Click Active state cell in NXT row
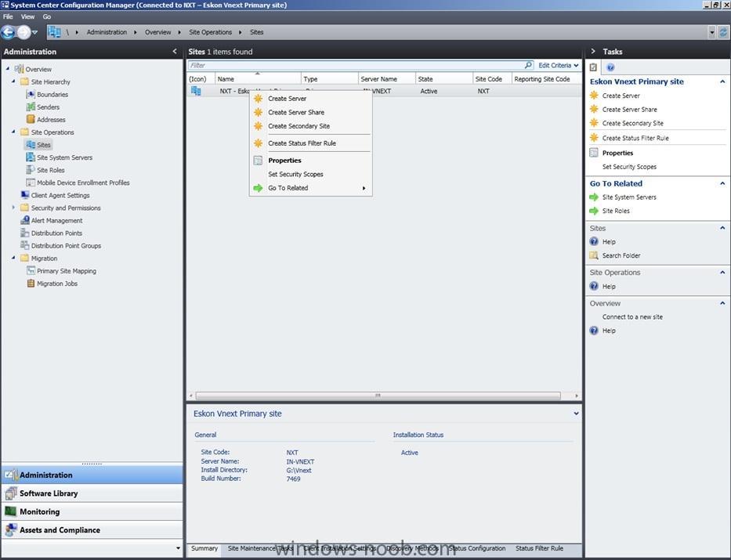 coord(429,91)
